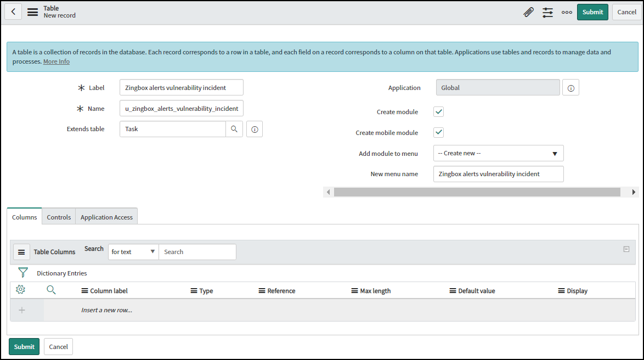Expand the Add module to menu dropdown

498,153
